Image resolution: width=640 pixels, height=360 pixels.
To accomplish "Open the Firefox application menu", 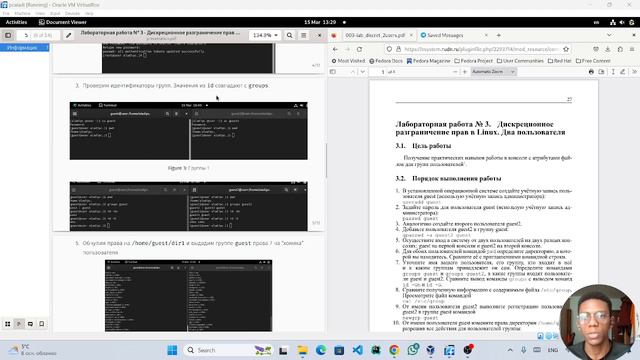I will [x=632, y=49].
